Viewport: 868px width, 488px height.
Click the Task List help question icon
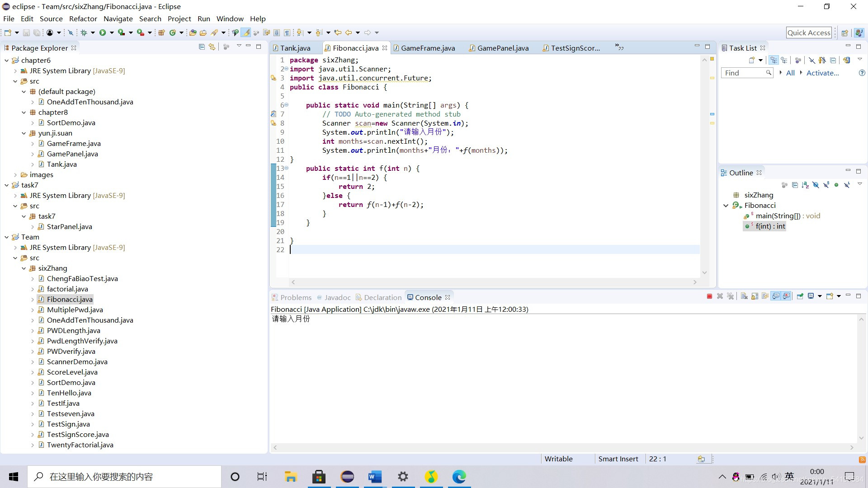coord(862,73)
